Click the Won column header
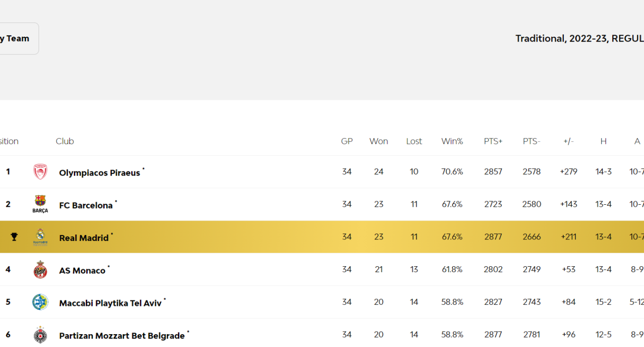 [378, 141]
